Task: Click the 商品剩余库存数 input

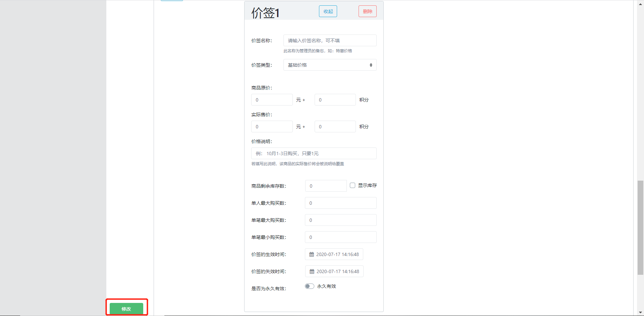Action: (x=326, y=186)
